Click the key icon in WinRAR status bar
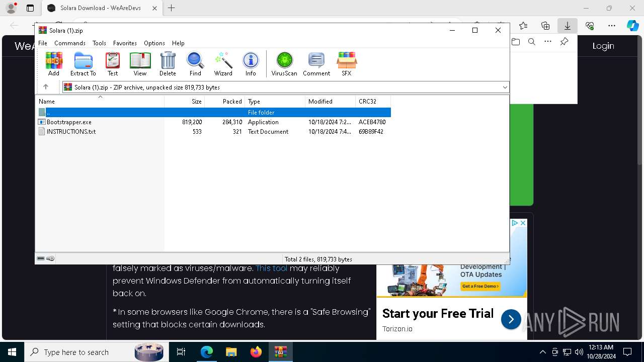The width and height of the screenshot is (644, 362). [50, 259]
